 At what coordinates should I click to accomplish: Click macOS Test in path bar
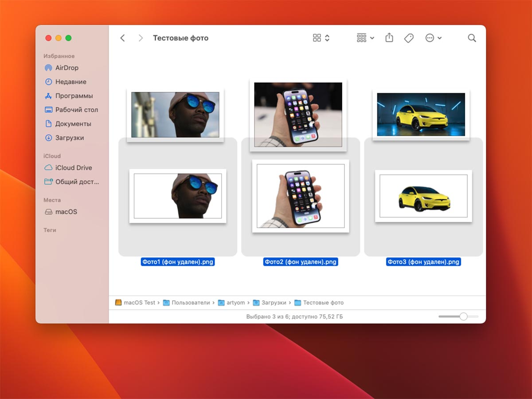[135, 303]
